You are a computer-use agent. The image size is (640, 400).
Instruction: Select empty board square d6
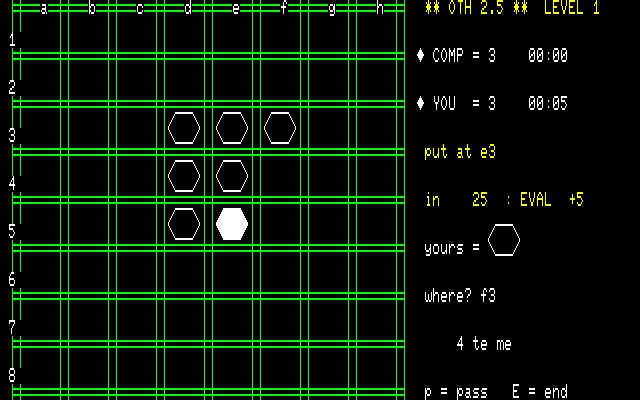click(x=184, y=272)
